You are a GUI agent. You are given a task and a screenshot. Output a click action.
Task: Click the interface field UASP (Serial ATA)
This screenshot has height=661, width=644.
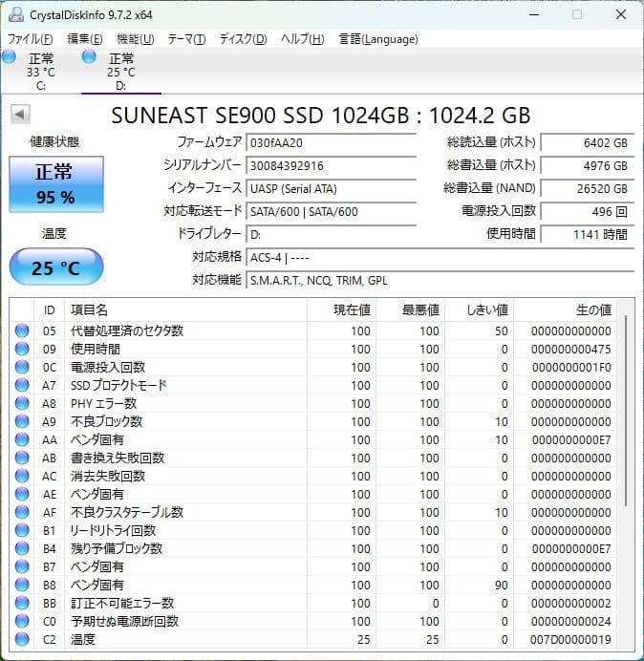pos(331,188)
